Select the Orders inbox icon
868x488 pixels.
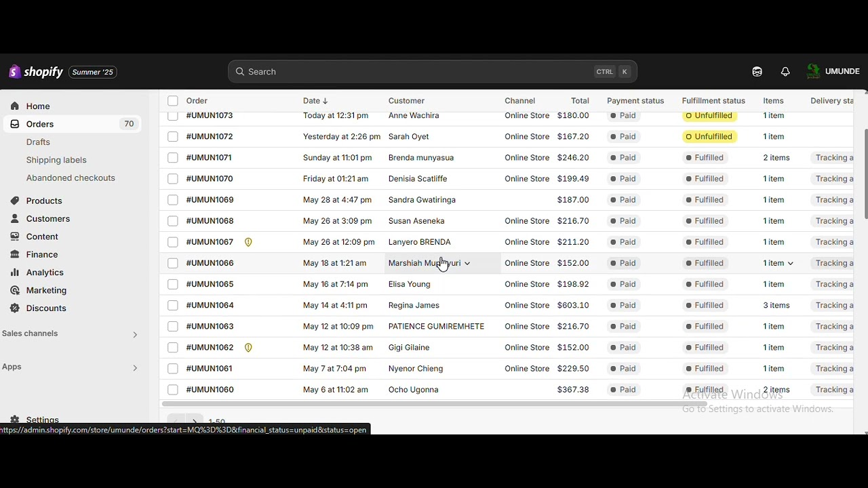15,124
